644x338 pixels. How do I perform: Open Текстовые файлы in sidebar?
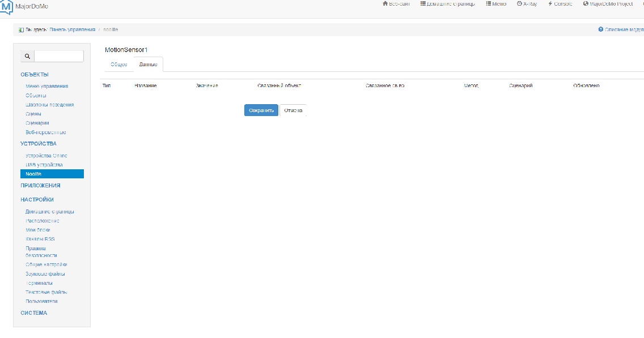click(x=46, y=293)
